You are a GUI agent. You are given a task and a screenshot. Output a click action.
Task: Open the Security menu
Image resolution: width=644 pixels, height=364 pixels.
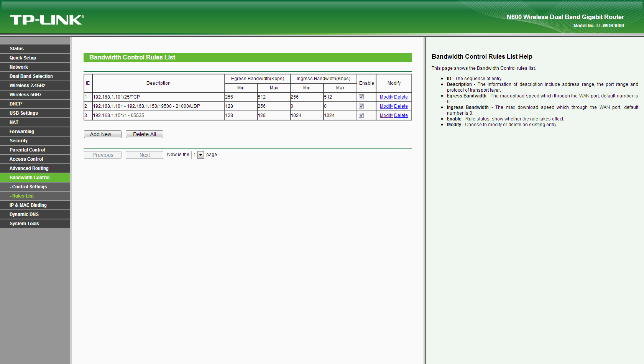click(35, 141)
